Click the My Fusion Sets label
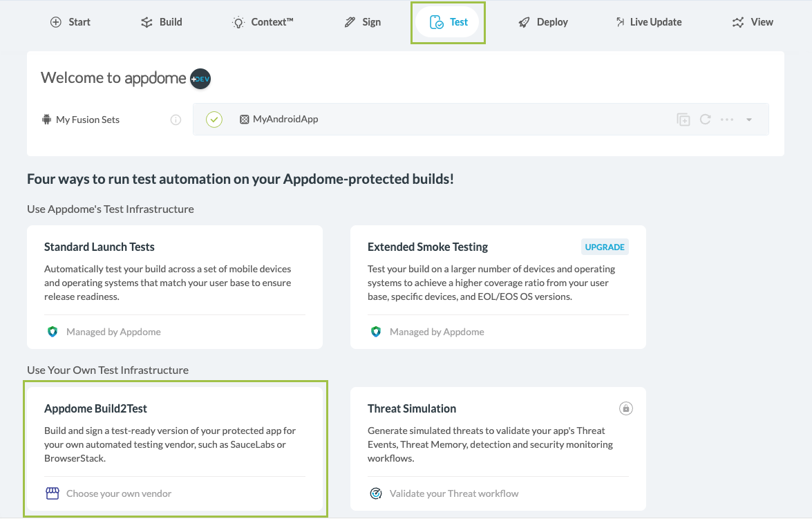 click(88, 120)
